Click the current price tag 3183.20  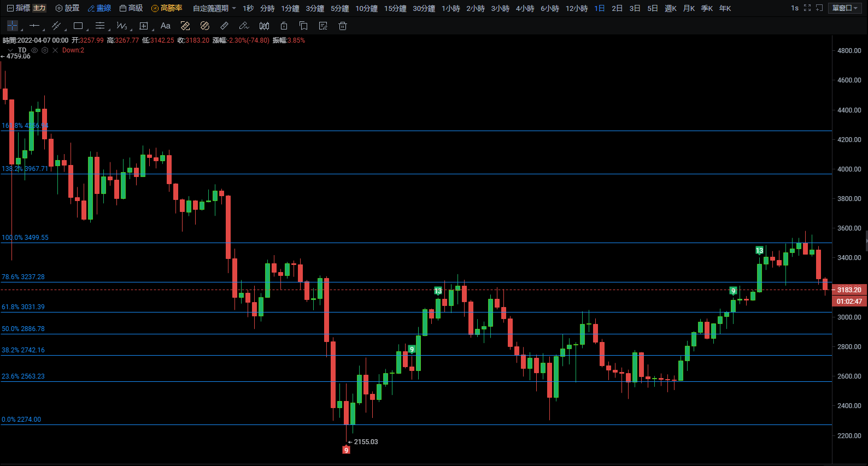pos(849,290)
